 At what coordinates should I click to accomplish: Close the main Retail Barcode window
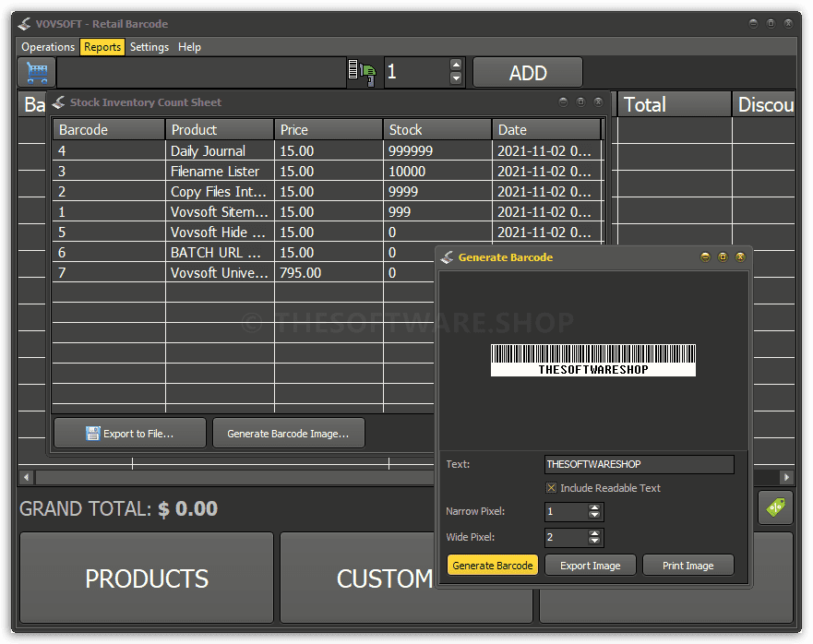tap(788, 24)
